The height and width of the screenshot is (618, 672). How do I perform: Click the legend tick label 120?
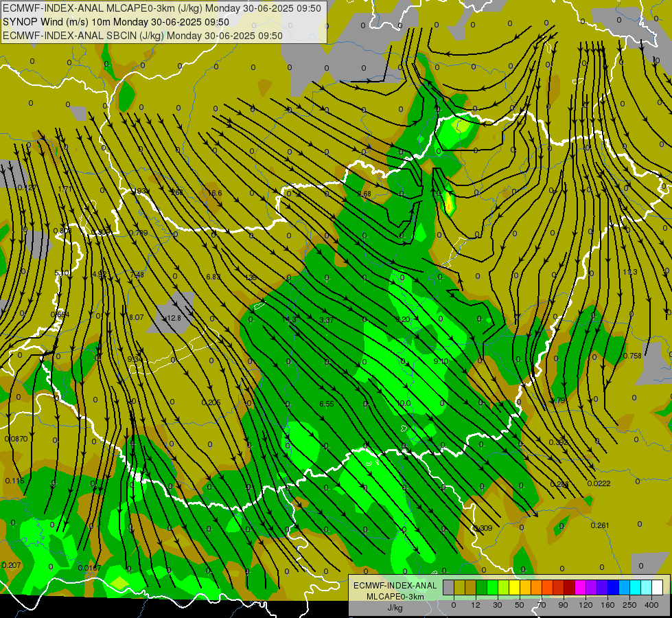[586, 605]
